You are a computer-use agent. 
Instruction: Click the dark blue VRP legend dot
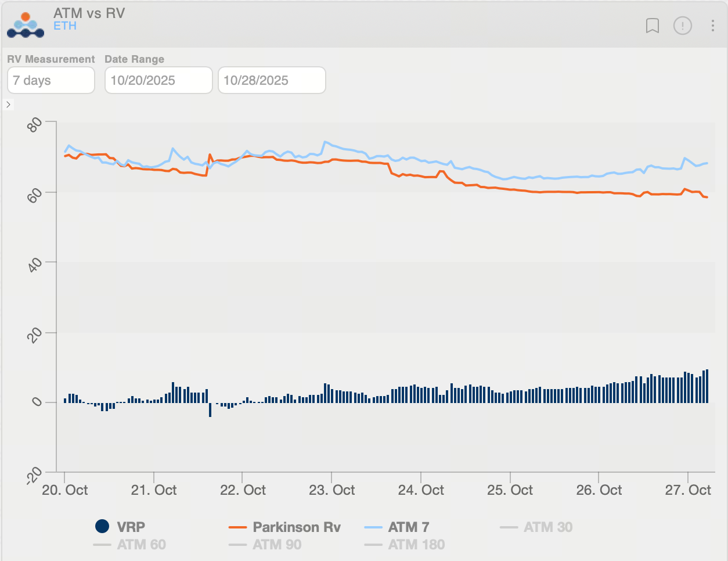[102, 526]
